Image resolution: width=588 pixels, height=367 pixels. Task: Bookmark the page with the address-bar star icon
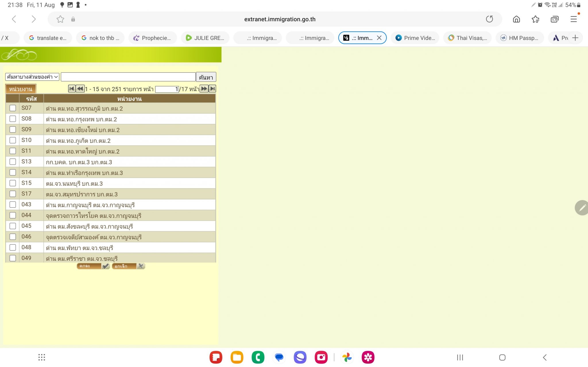[60, 19]
